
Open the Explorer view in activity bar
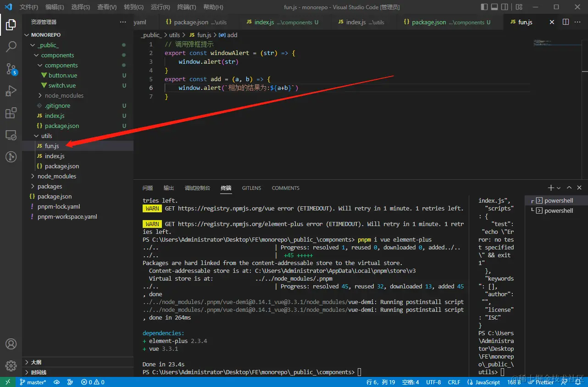pos(11,25)
